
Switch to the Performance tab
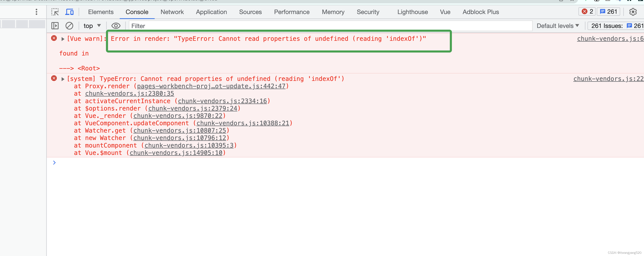[x=292, y=12]
